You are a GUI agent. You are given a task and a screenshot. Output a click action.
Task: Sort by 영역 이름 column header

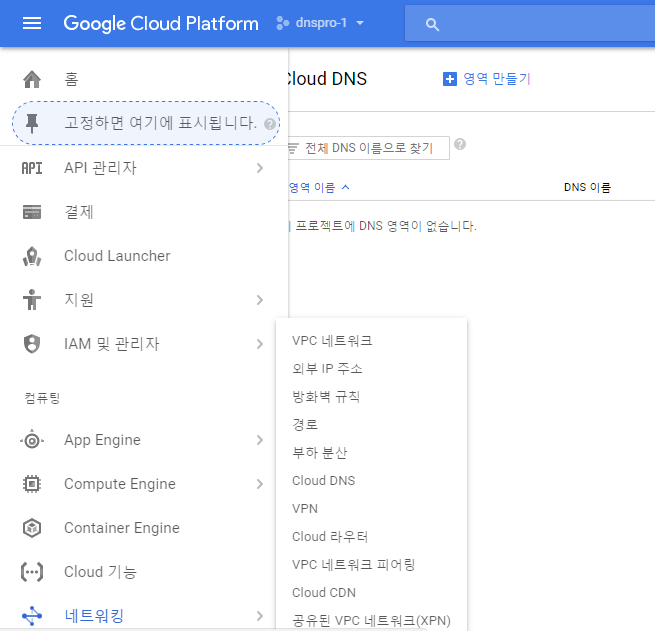[x=312, y=188]
